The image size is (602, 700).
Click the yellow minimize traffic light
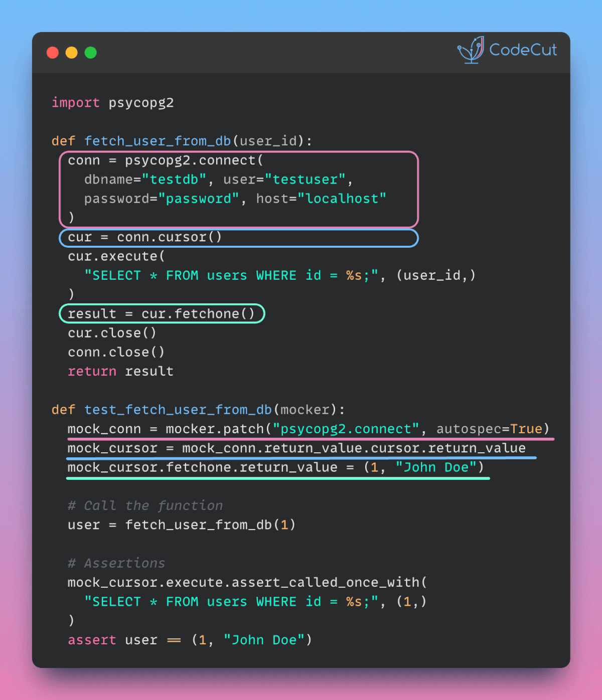(x=71, y=52)
